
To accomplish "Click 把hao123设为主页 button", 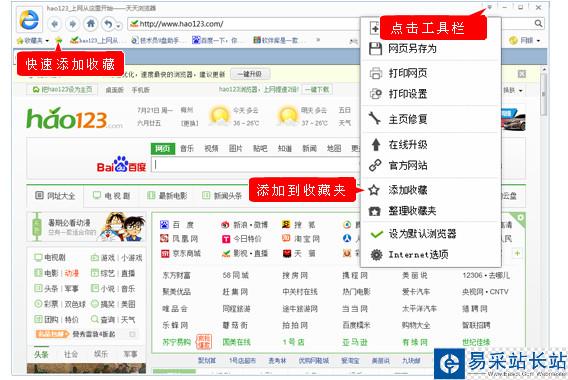I will click(62, 89).
